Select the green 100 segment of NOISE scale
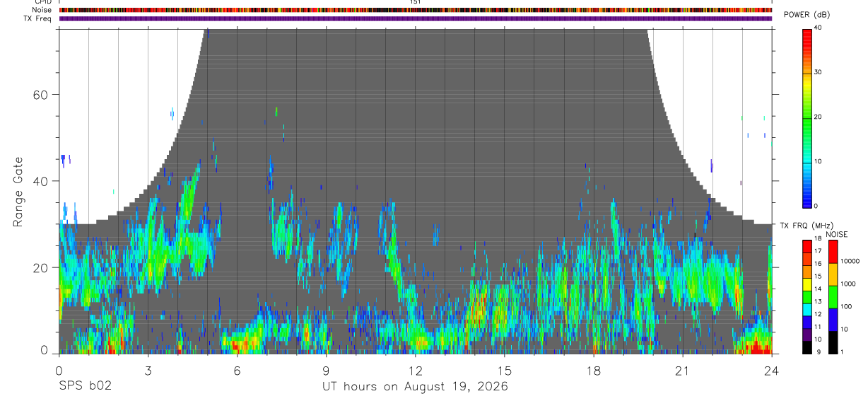868x401 pixels. point(831,297)
